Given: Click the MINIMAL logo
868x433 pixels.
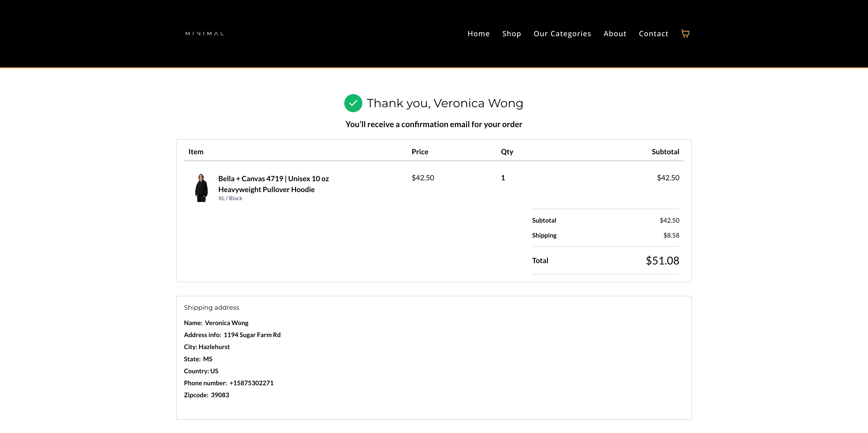Looking at the screenshot, I should pos(205,34).
